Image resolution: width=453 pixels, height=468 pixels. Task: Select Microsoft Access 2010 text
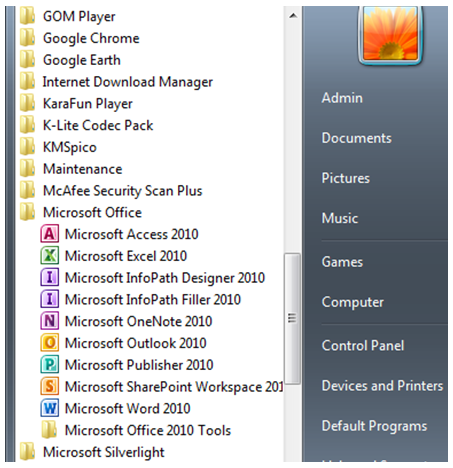131,234
